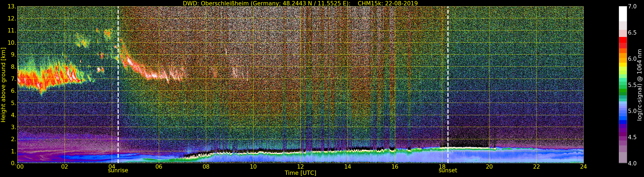Screen dimensions: 644x177
Task: Pick the dark blue band on the colorbar
Action: [x=623, y=123]
